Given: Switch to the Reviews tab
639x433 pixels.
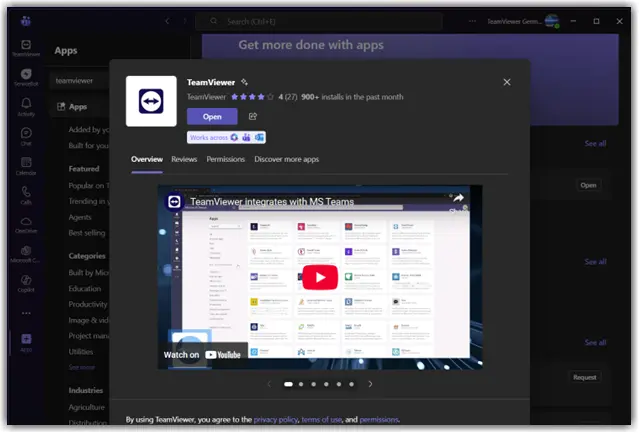Looking at the screenshot, I should click(184, 159).
